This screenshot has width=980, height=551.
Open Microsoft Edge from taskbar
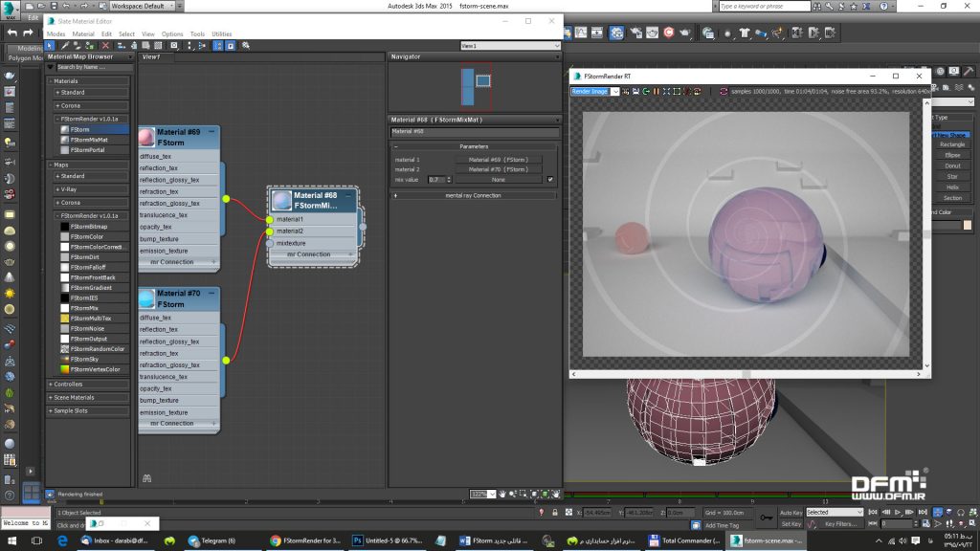(62, 540)
